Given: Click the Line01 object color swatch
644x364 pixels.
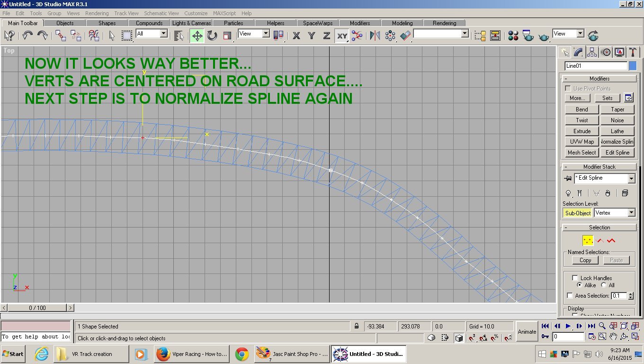Looking at the screenshot, I should tap(633, 66).
